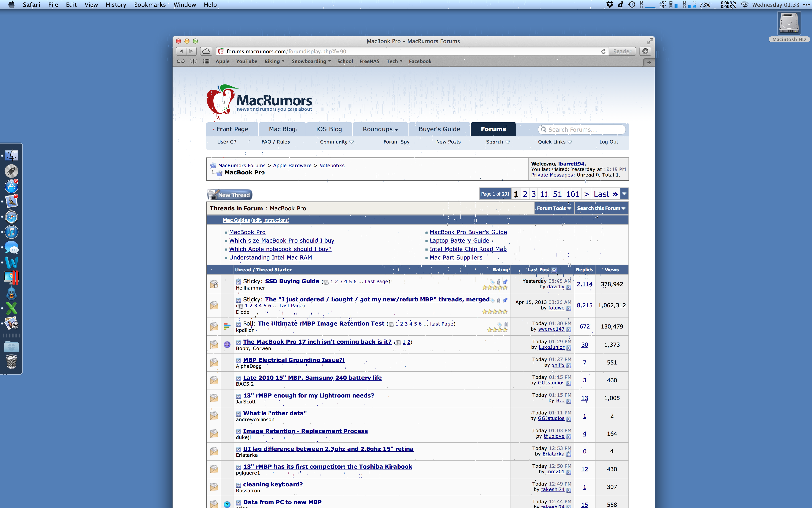Expand the Snowboarding bookmarks folder
The image size is (812, 508).
tap(311, 61)
